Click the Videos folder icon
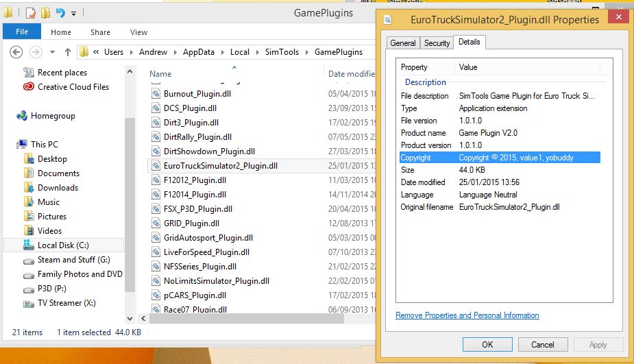634x364 pixels. [x=29, y=231]
